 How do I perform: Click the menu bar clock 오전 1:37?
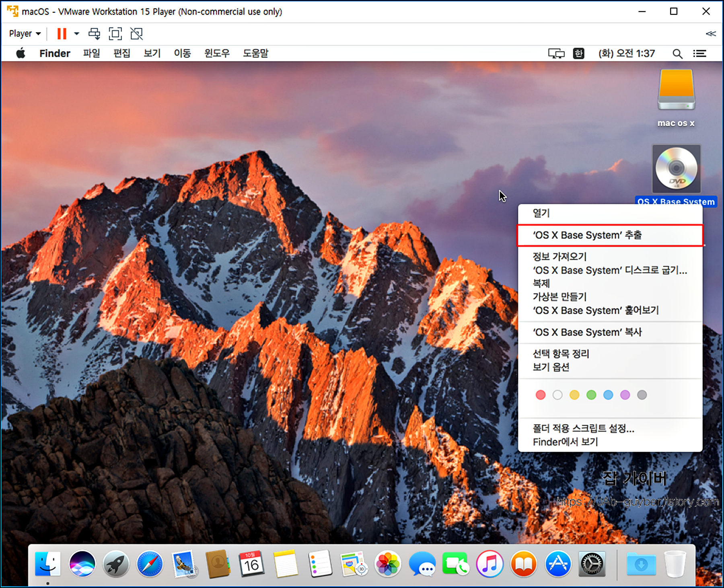pos(626,53)
